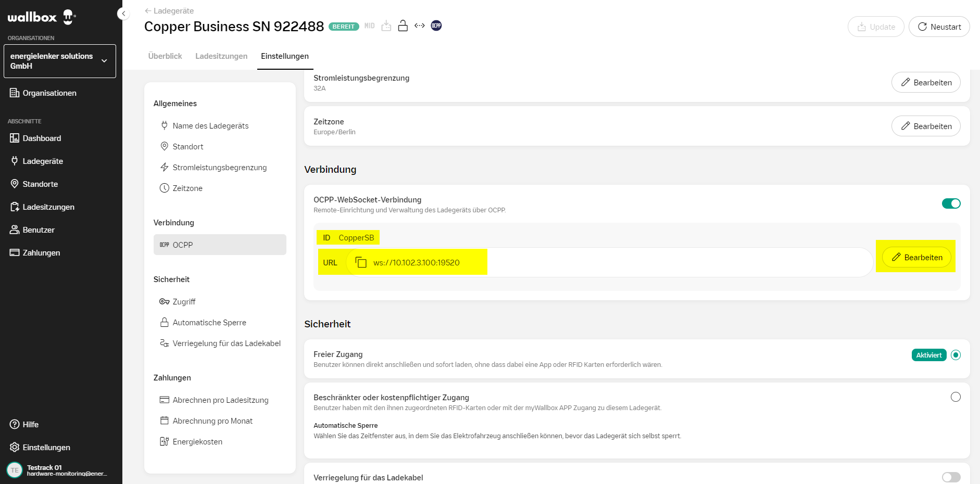980x484 pixels.
Task: Open the energielenker solutions GmbH organisation dropdown
Action: click(x=60, y=61)
